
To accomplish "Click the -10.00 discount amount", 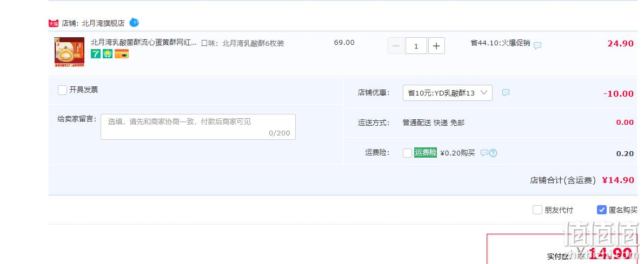I will point(619,93).
